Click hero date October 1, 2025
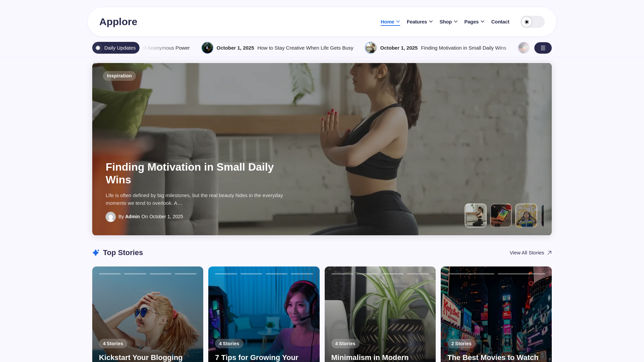 [x=166, y=217]
